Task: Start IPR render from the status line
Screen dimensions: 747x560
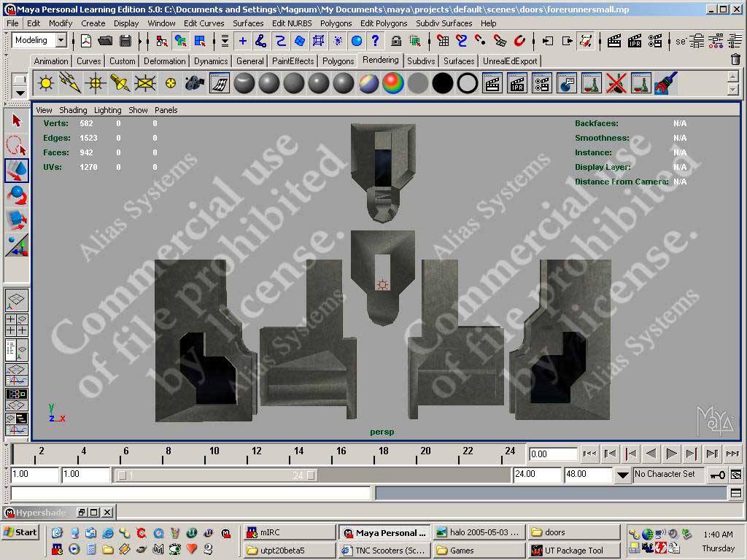Action: tap(635, 42)
